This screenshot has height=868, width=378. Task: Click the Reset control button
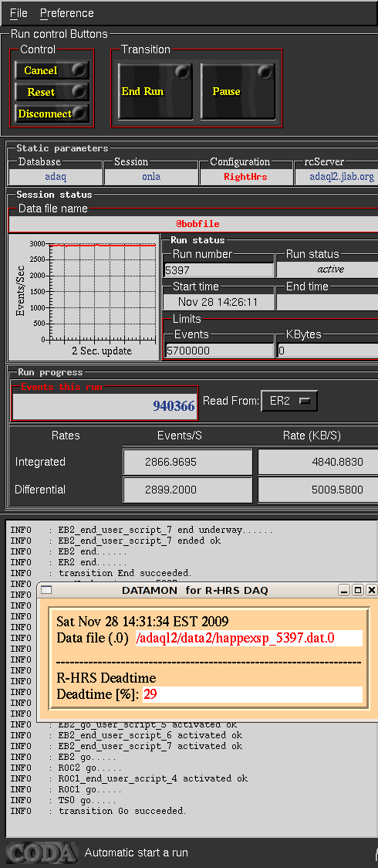coord(52,92)
